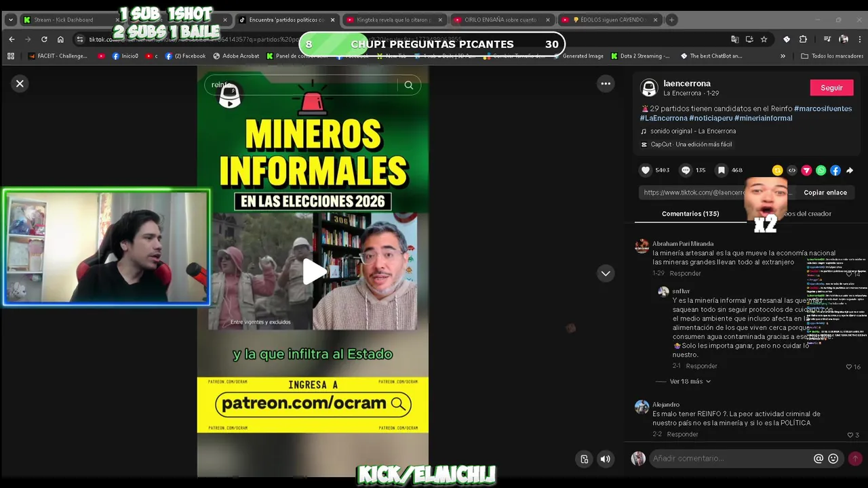Click the search magnifier icon on video
This screenshot has width=868, height=488.
[x=409, y=85]
